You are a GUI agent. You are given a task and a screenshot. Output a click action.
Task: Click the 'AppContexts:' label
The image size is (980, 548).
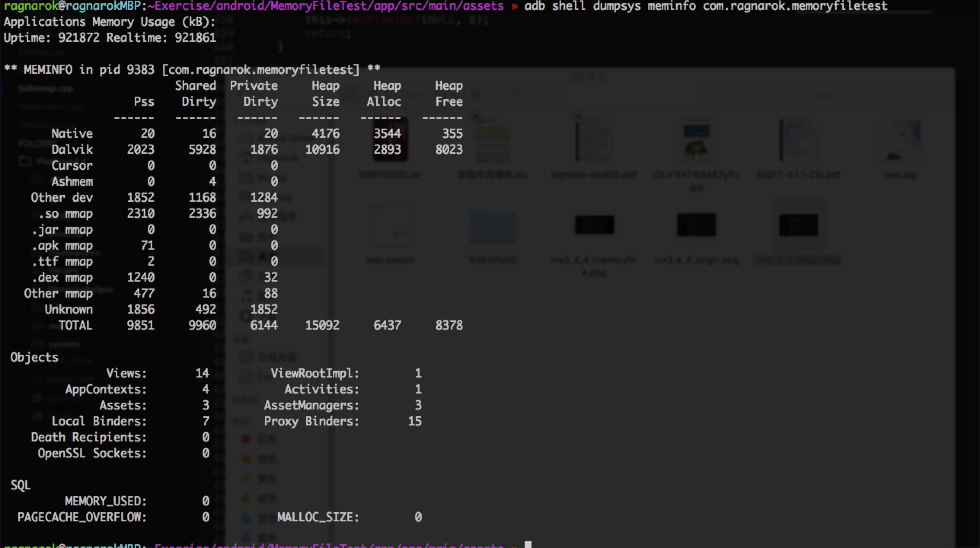[106, 389]
